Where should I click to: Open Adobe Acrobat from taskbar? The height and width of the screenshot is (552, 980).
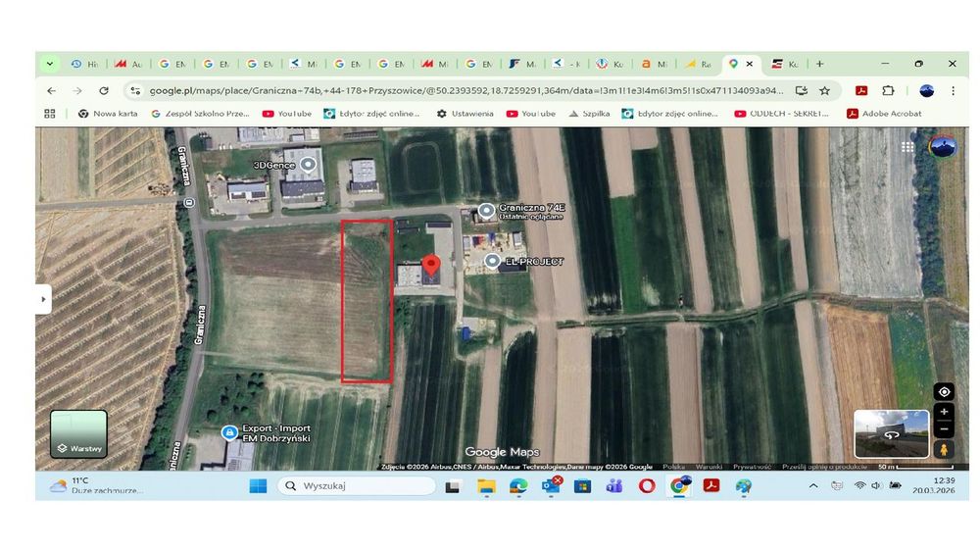click(x=711, y=485)
